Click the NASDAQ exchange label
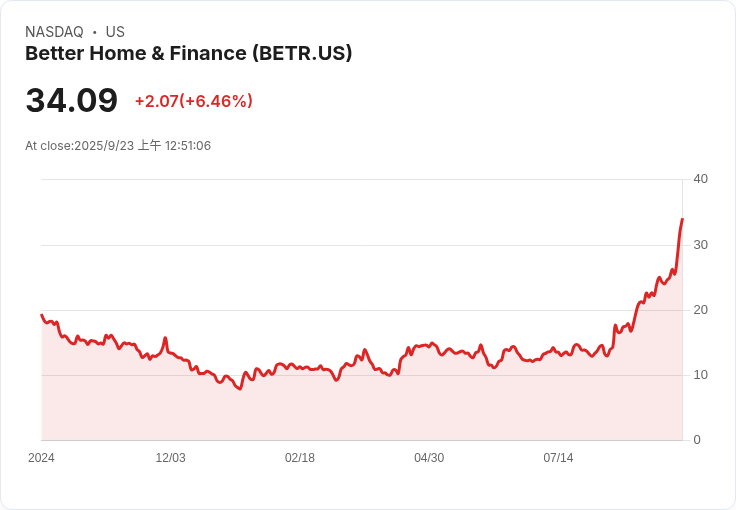 click(x=54, y=32)
